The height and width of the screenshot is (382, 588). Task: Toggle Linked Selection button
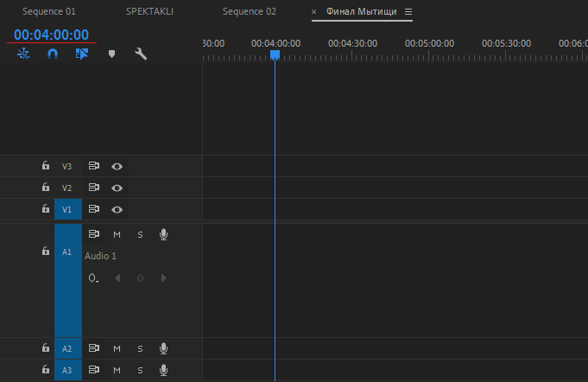pyautogui.click(x=81, y=54)
